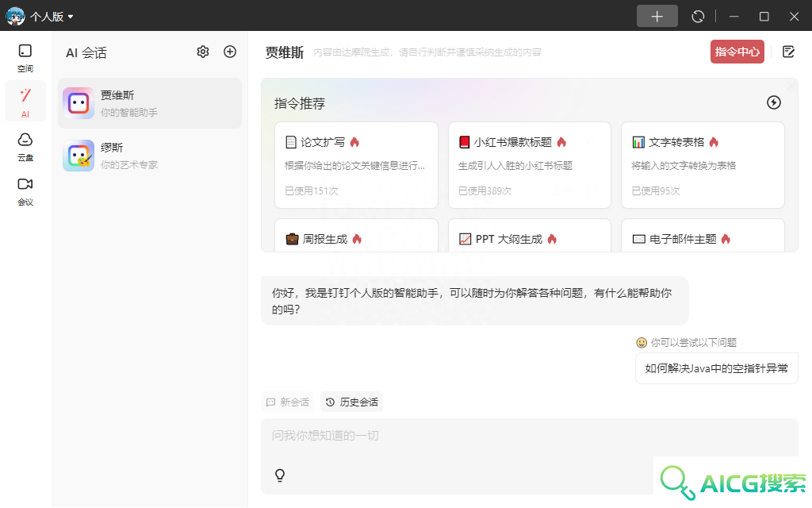Click the lightbulb icon below input box

coord(280,475)
